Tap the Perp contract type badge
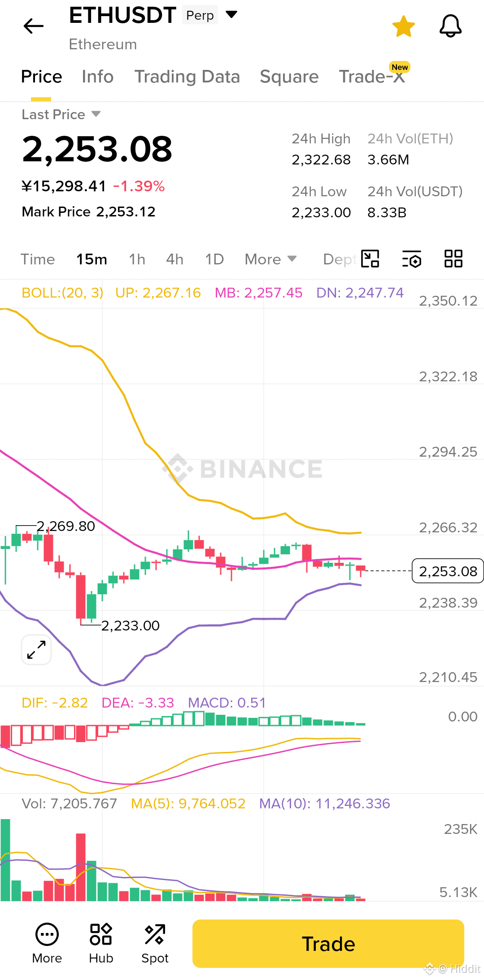Screen dimensions: 484x980 pyautogui.click(x=200, y=15)
